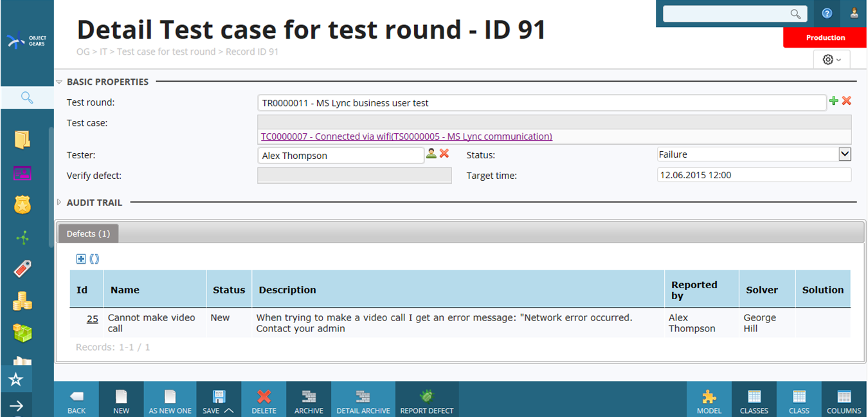Click the red Production label
Image resolution: width=868 pixels, height=417 pixels.
(x=826, y=37)
